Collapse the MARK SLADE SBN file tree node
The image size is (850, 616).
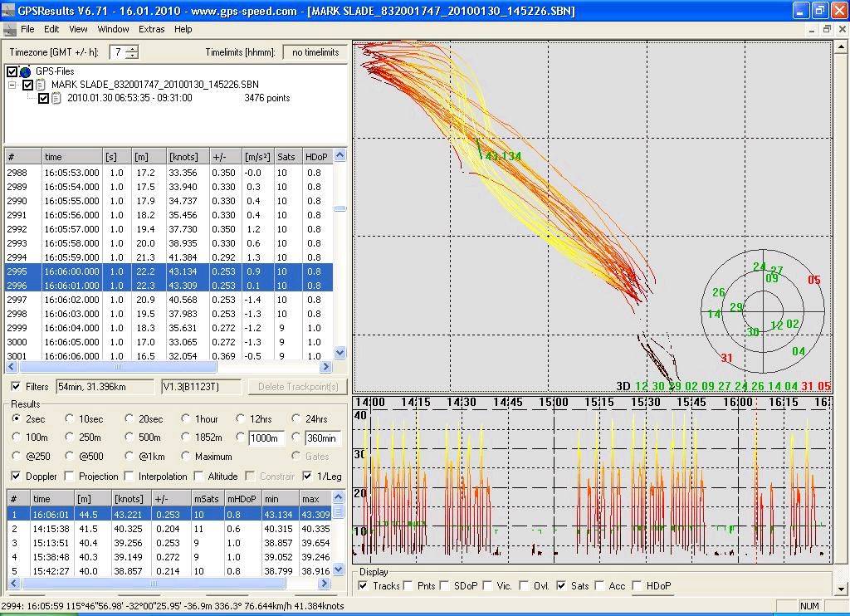click(13, 85)
